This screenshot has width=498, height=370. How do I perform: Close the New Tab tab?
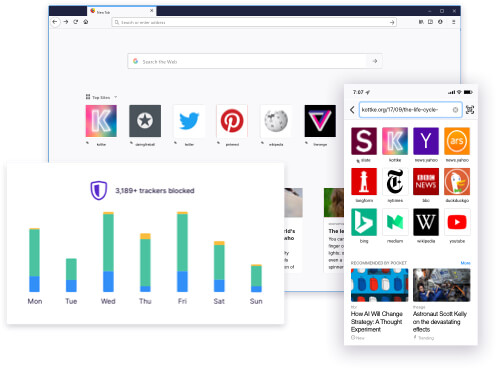pos(151,11)
